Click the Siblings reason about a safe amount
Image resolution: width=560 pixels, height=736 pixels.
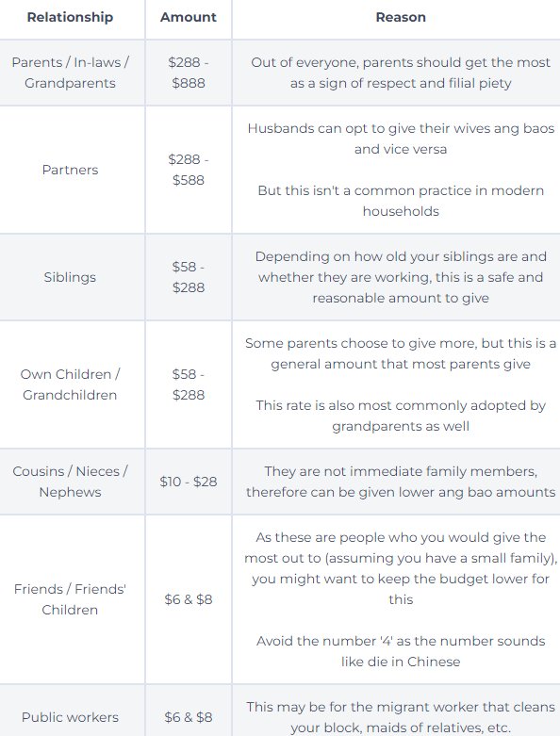click(x=401, y=277)
